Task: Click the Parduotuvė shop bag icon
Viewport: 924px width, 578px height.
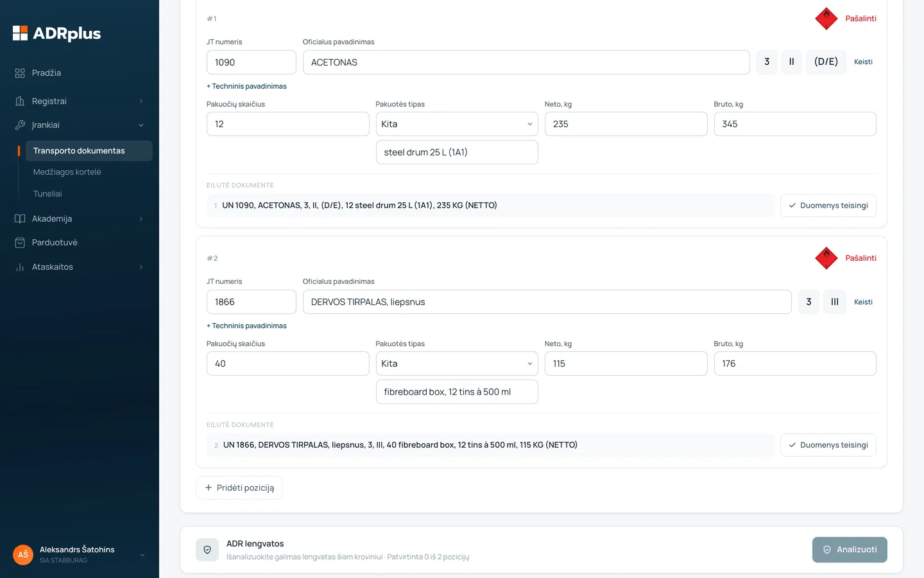Action: (20, 243)
